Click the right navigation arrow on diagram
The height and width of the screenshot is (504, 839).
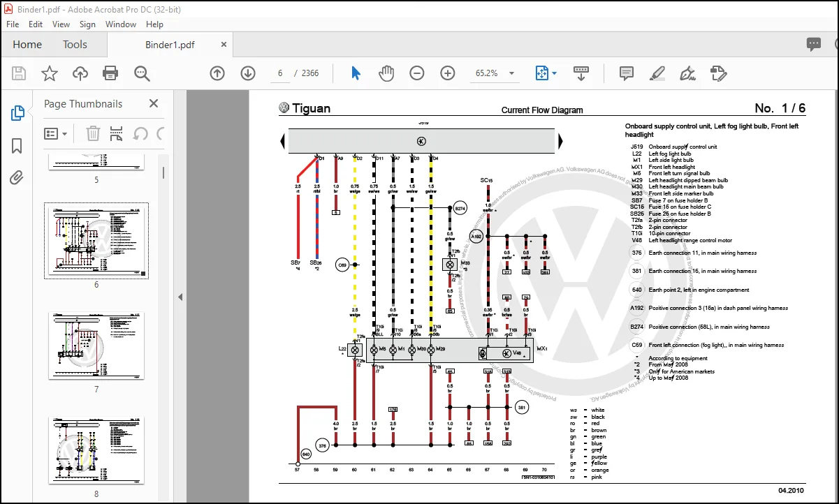[x=560, y=142]
